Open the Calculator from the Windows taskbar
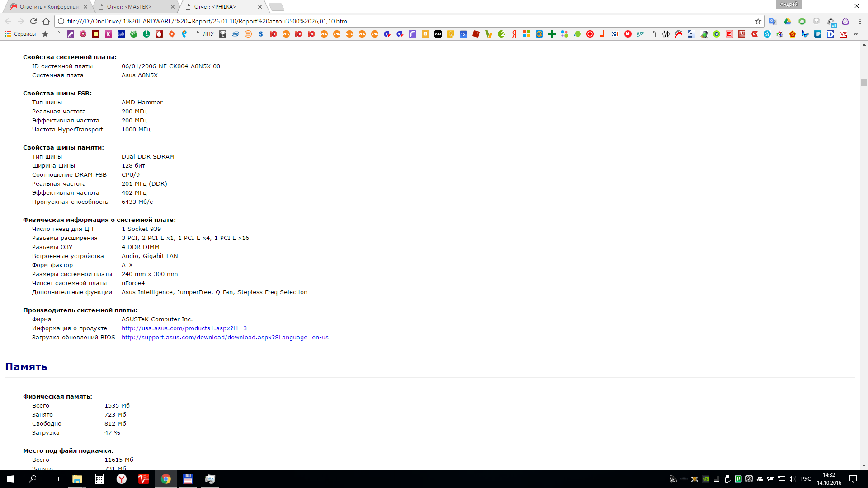Image resolution: width=868 pixels, height=488 pixels. (x=99, y=479)
